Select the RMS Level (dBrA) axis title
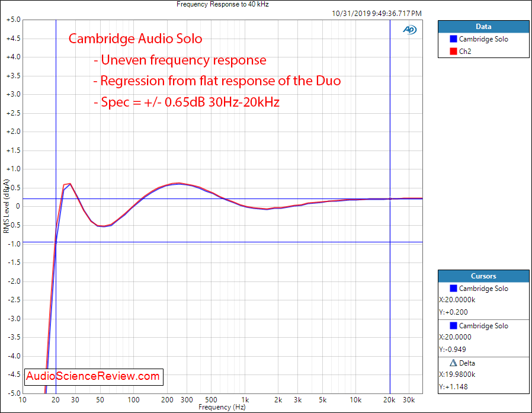 point(7,206)
